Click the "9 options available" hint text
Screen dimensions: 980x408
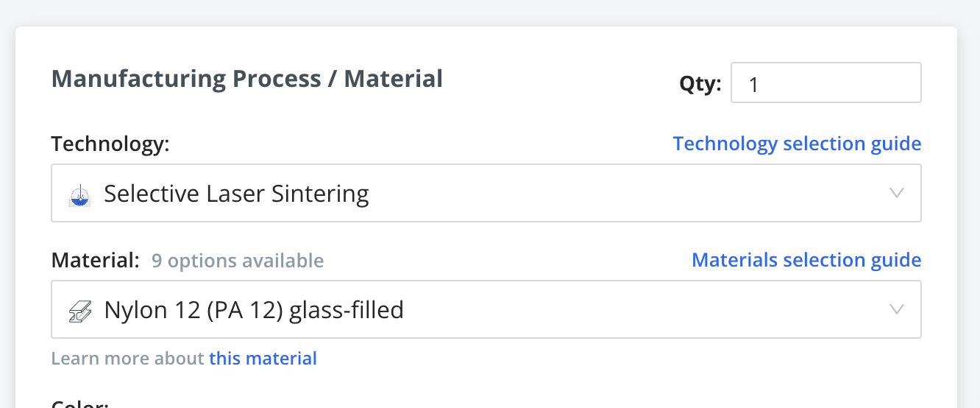pyautogui.click(x=237, y=261)
